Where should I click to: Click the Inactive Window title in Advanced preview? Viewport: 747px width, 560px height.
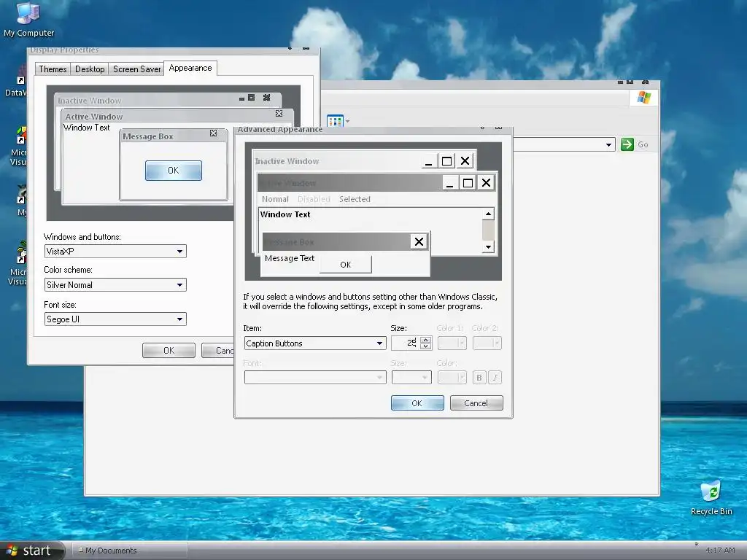coord(287,161)
